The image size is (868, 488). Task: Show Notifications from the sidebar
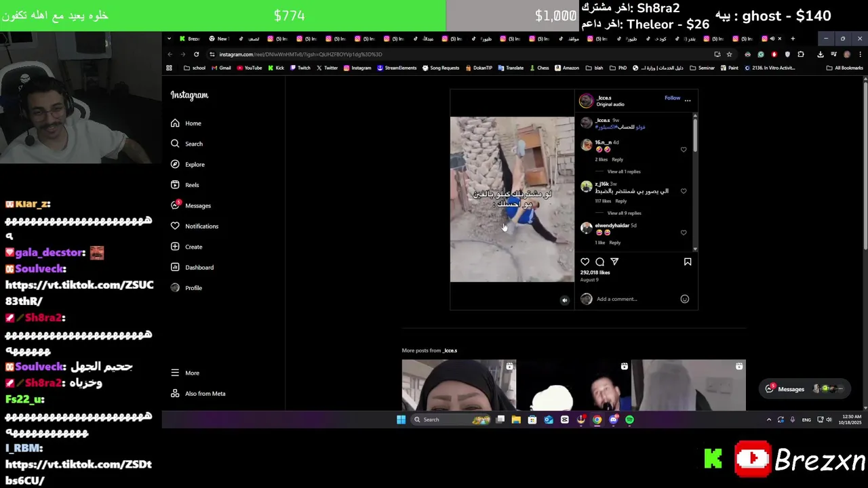pos(194,226)
